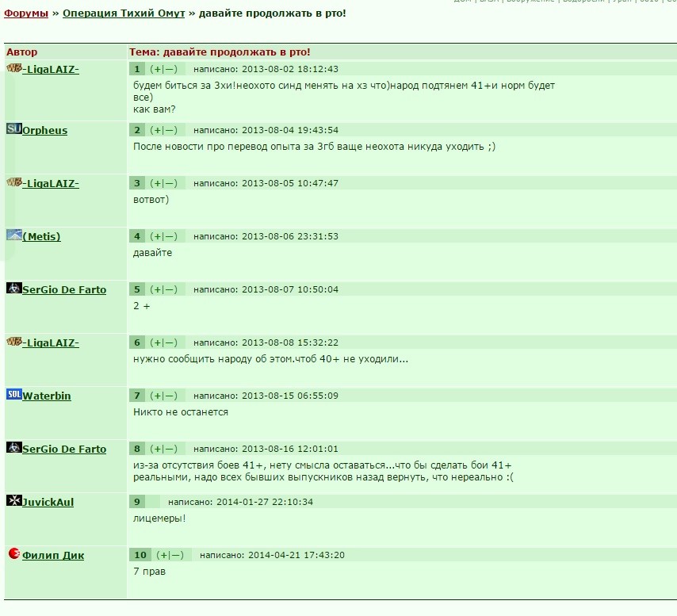The height and width of the screenshot is (616, 677).
Task: Upvote Филип Дик post 10 with plus
Action: coord(164,555)
